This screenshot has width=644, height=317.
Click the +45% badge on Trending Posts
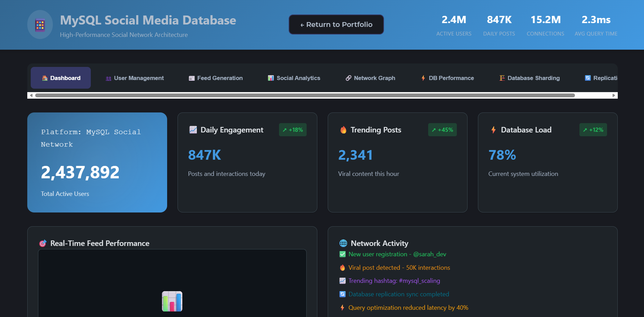tap(442, 130)
